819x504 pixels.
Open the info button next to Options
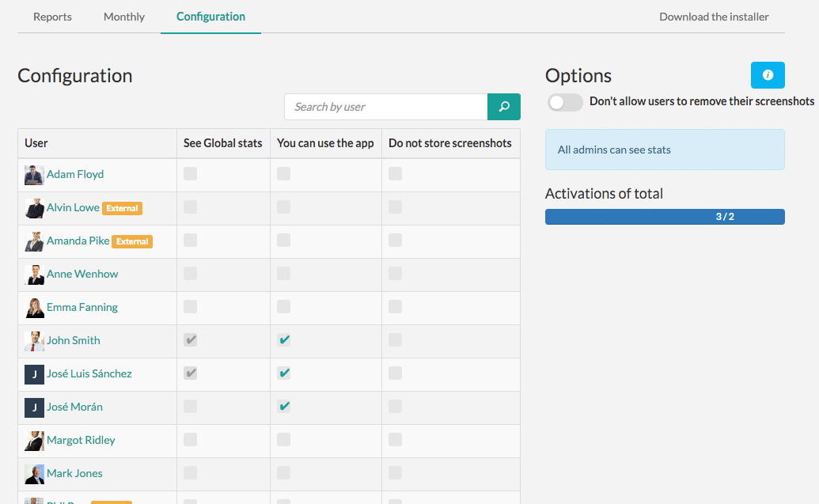[x=767, y=74]
